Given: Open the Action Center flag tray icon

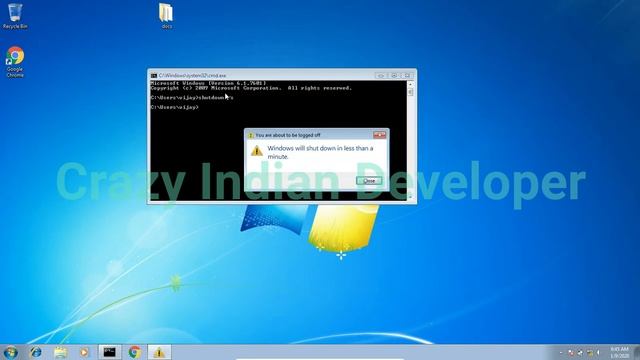Looking at the screenshot, I should (571, 352).
